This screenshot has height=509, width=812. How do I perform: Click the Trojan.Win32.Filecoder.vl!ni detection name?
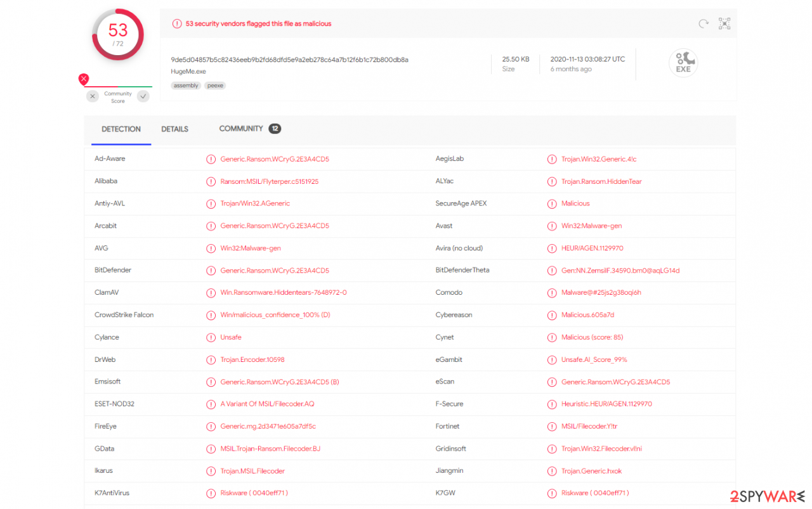tap(601, 449)
